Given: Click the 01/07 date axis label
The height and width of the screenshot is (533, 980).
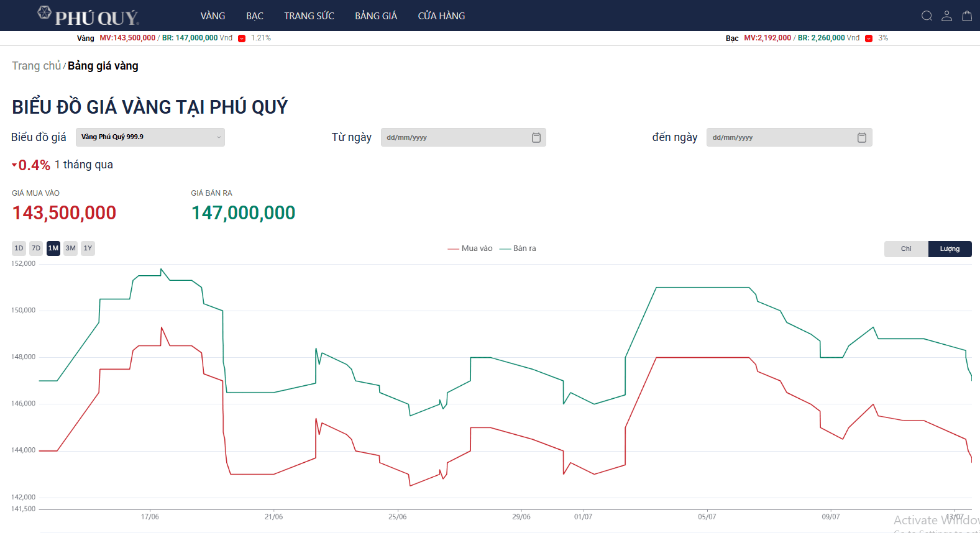Looking at the screenshot, I should 583,517.
